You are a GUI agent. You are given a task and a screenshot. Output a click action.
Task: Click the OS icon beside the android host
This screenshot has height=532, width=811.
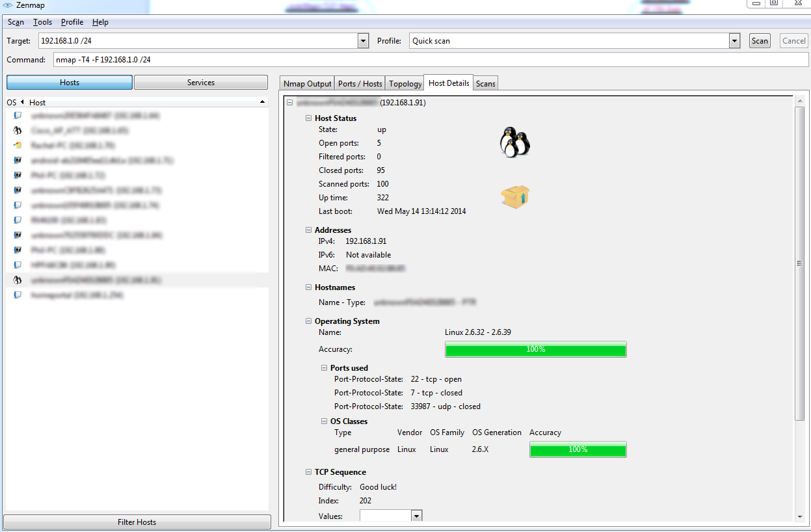pyautogui.click(x=18, y=160)
